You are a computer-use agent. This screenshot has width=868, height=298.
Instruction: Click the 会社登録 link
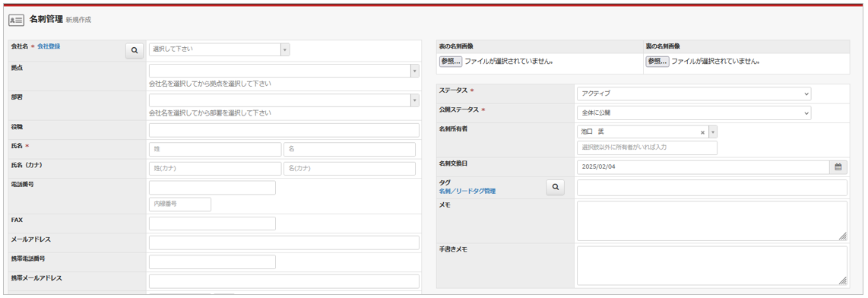(x=49, y=46)
